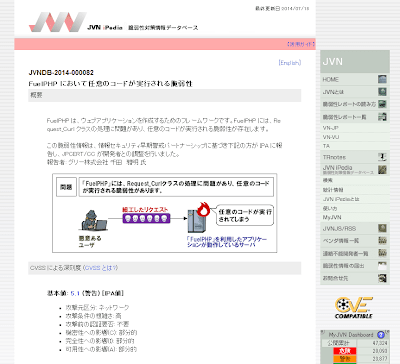
Task: Click the 報告者 reporter credit line
Action: pos(96,162)
